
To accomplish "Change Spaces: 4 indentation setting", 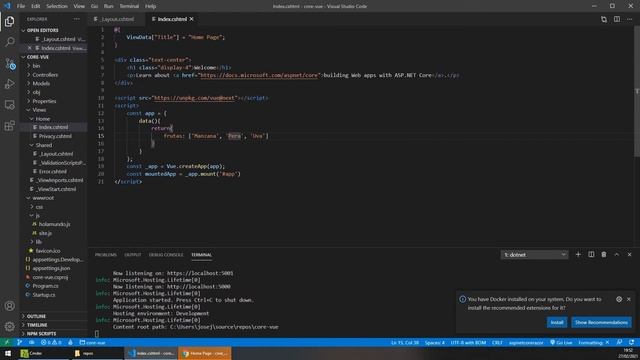I will 435,342.
